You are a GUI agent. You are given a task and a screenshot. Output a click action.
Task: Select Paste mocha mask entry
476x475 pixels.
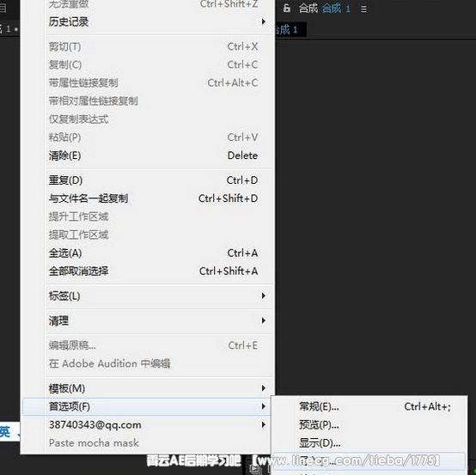click(148, 443)
